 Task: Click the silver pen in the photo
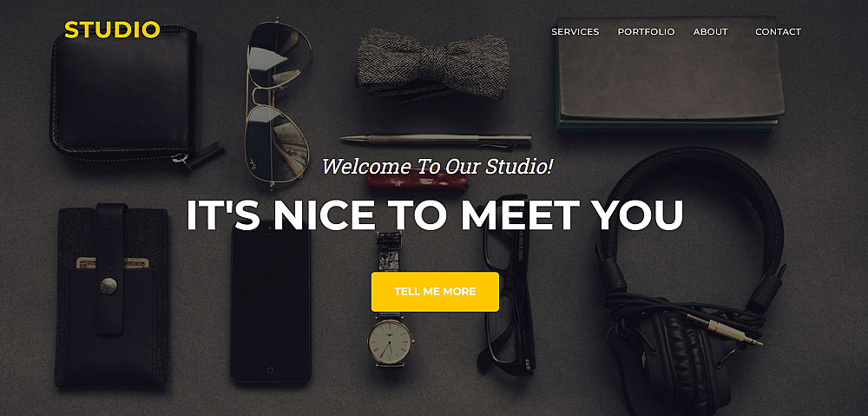(x=437, y=140)
